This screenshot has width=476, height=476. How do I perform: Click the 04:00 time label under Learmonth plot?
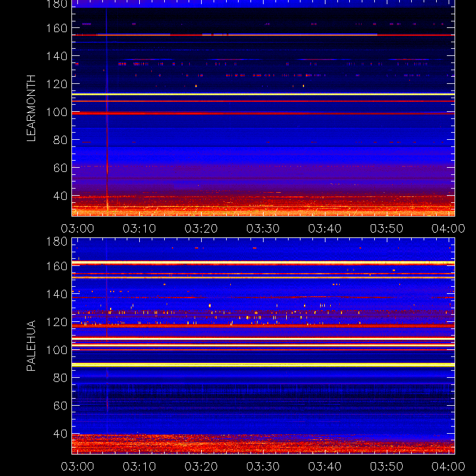(449, 228)
